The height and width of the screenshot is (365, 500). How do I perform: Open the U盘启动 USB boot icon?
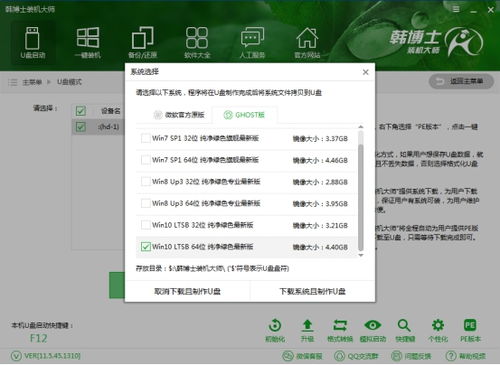tap(32, 38)
